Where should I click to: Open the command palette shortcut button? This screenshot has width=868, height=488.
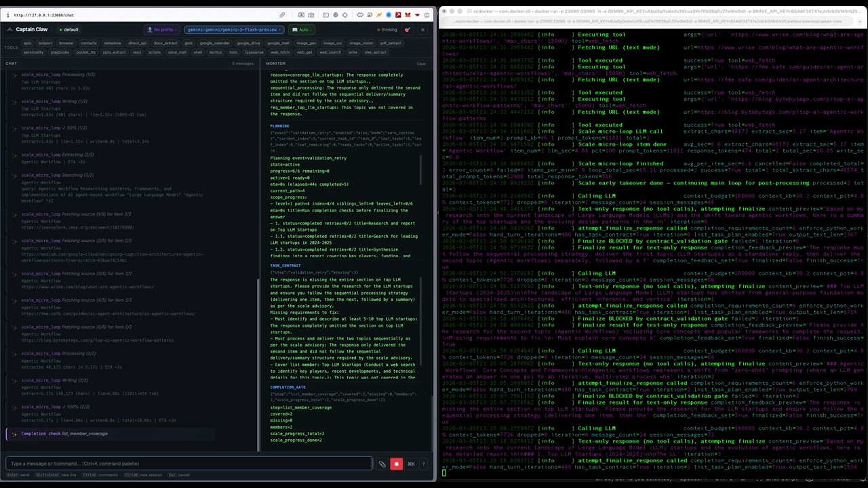(411, 464)
